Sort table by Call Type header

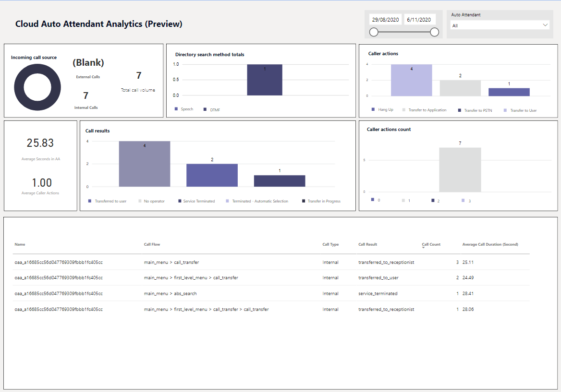point(330,244)
